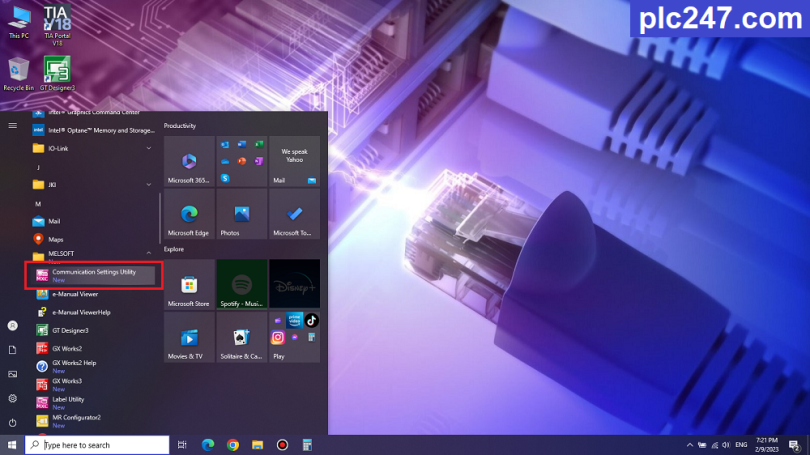Open Settings gear in Start sidebar
The width and height of the screenshot is (810, 455).
coord(12,398)
